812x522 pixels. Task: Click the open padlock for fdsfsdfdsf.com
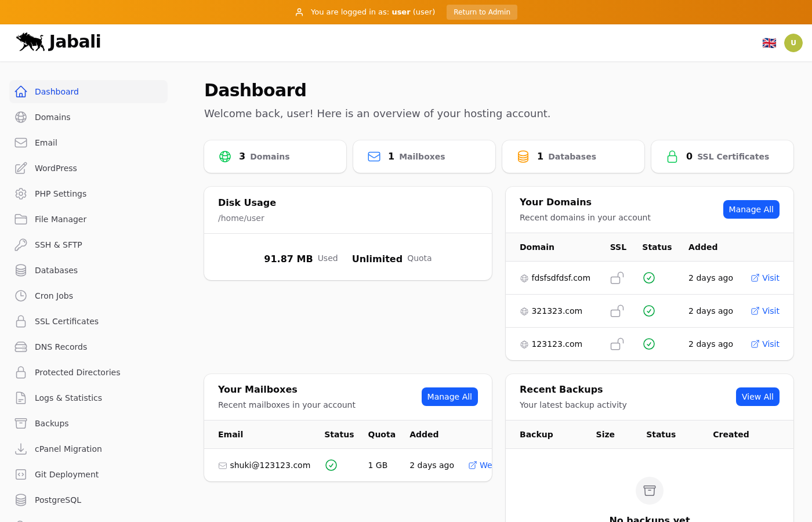[x=617, y=278]
